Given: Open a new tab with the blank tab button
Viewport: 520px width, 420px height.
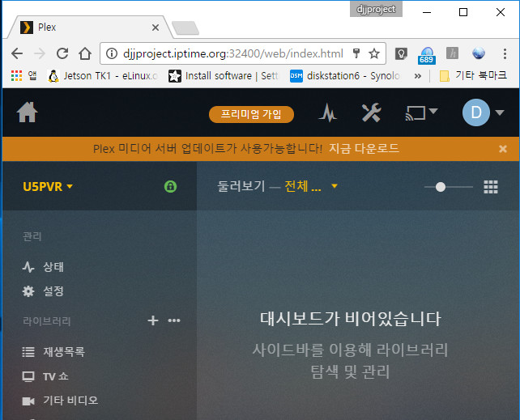Looking at the screenshot, I should coord(185,28).
